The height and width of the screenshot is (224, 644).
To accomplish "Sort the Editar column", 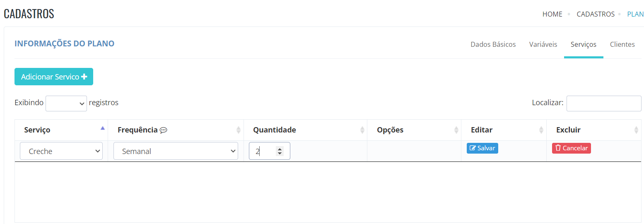I will 541,130.
